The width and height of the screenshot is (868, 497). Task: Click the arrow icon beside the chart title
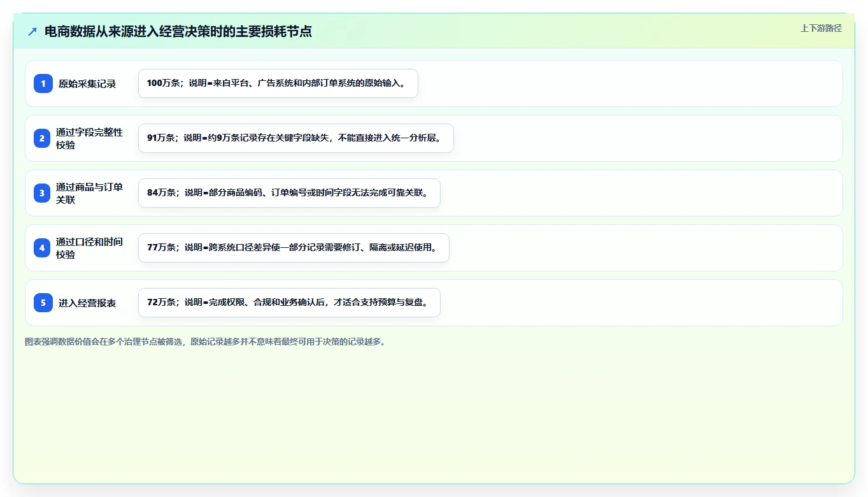(x=32, y=31)
